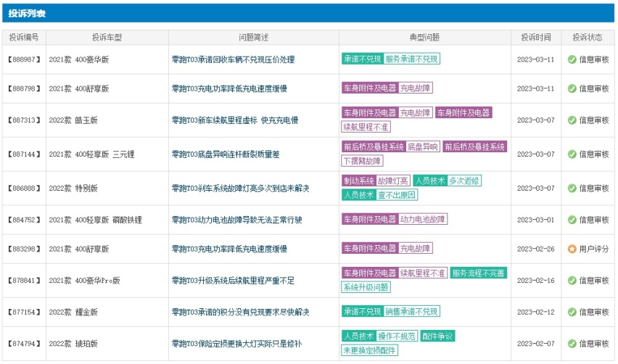Viewport: 618px width, 364px height.
Task: Click complaint number 【886888】
Action: coord(24,189)
